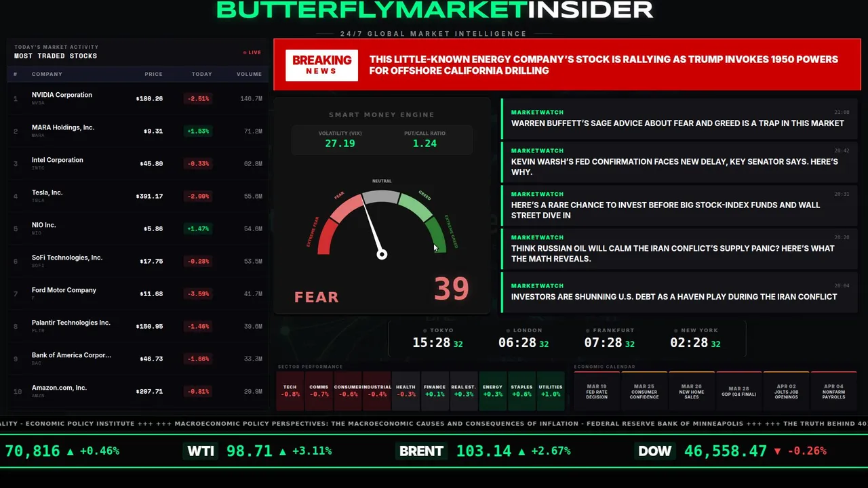
Task: Sort table by COMPANY column header
Action: point(47,74)
